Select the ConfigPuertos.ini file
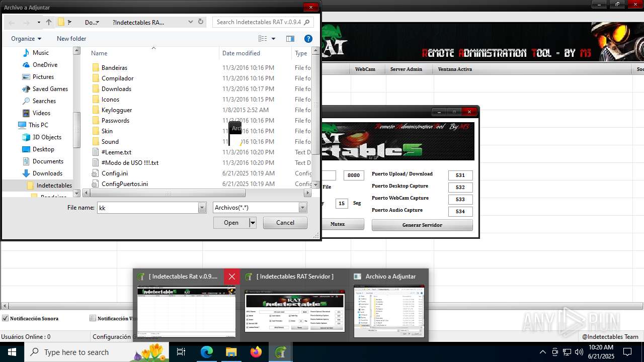 coord(125,184)
